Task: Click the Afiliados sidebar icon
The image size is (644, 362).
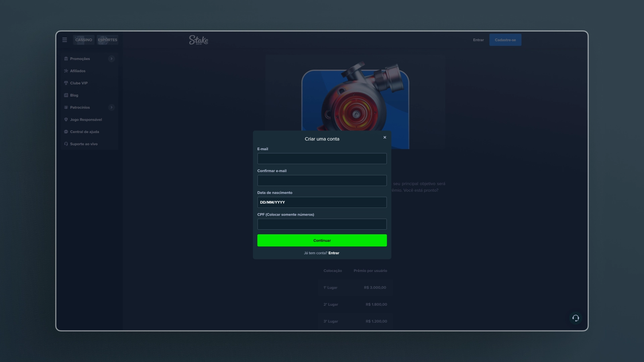Action: pyautogui.click(x=66, y=71)
